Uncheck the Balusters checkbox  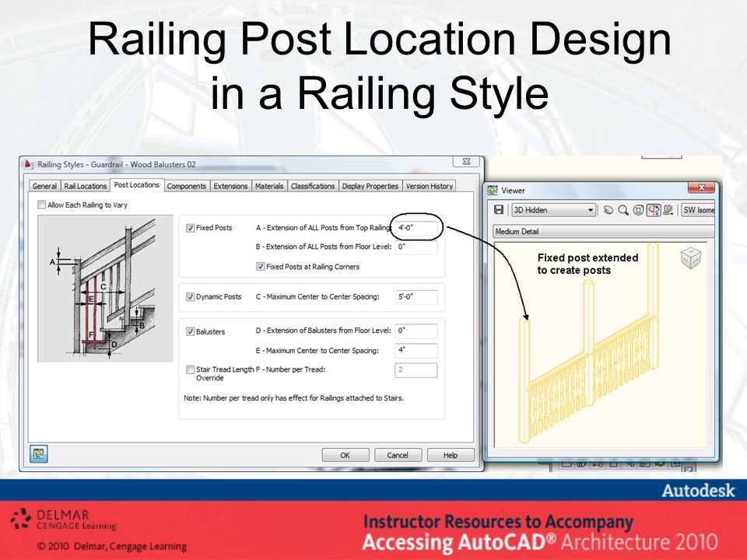pos(190,331)
